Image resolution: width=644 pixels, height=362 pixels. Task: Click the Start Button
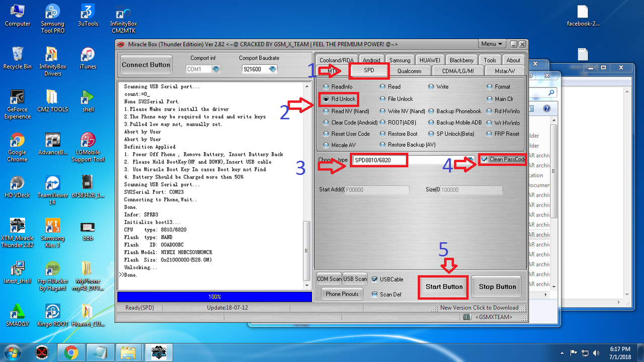point(444,287)
